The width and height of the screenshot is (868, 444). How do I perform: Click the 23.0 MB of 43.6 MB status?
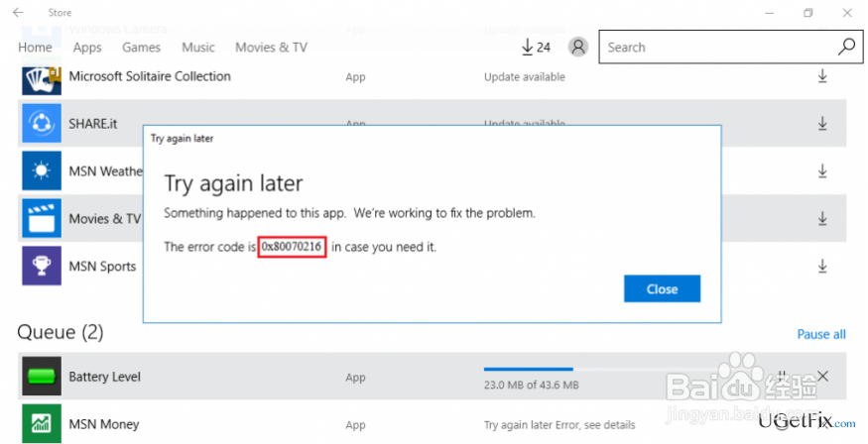532,385
